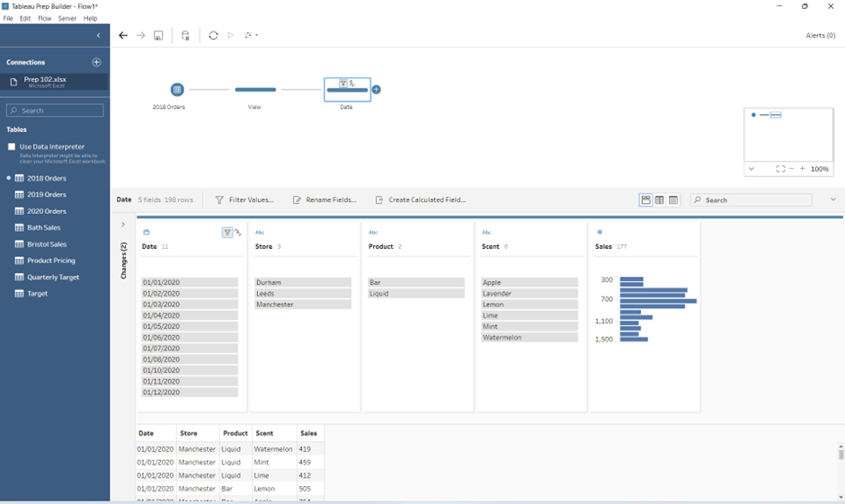This screenshot has height=504, width=845.
Task: Select the 2019 Orders table
Action: pyautogui.click(x=47, y=194)
